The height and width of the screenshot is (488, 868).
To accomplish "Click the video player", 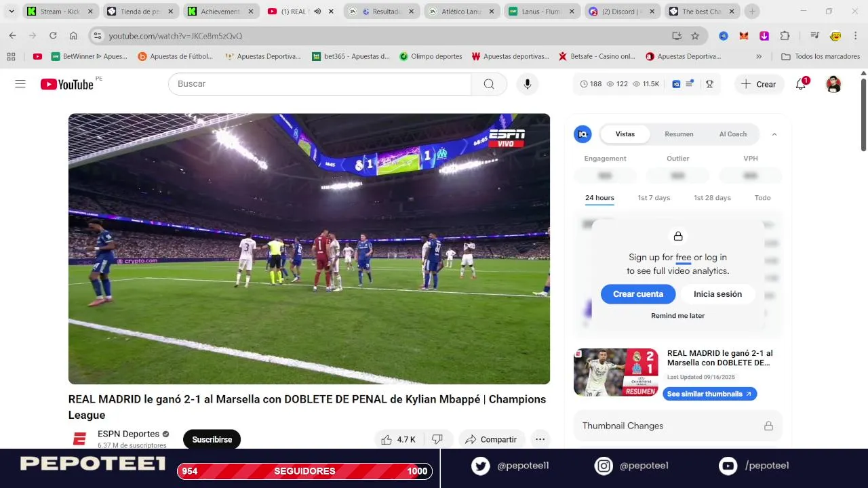I will [309, 249].
